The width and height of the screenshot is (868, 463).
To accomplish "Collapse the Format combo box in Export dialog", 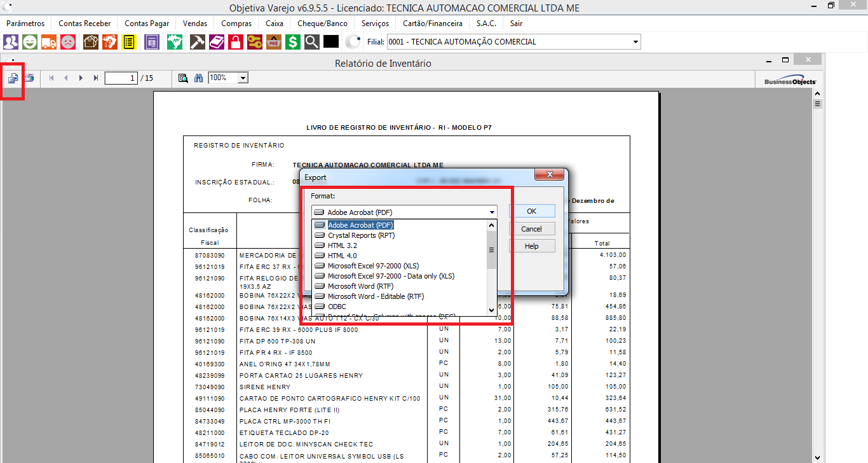I will tap(492, 212).
